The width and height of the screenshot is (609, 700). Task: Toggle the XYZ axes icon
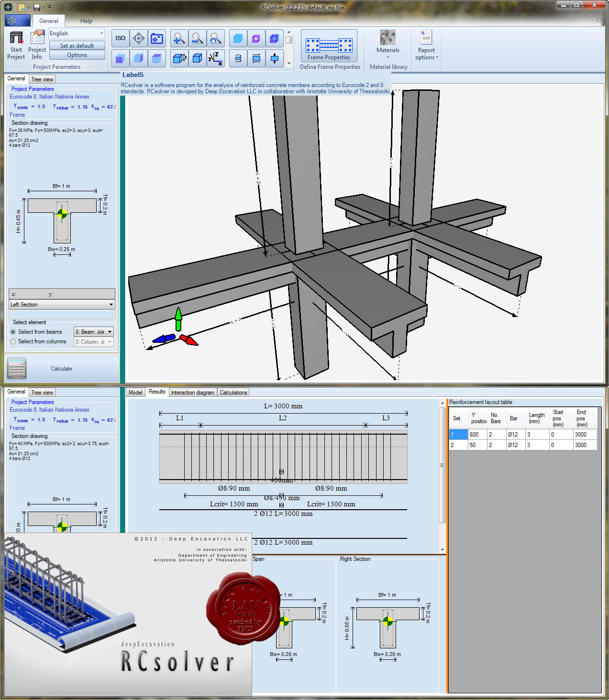coord(215,58)
